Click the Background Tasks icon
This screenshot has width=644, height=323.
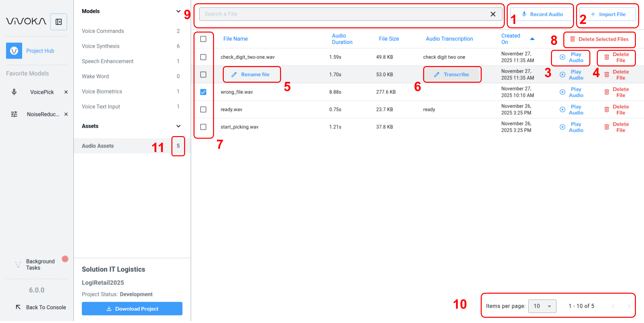click(x=18, y=264)
